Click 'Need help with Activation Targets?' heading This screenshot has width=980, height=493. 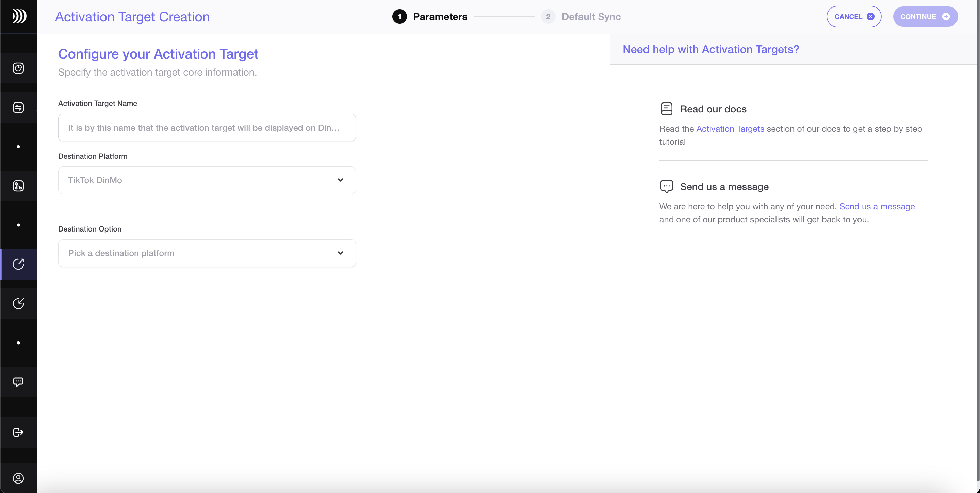[710, 49]
